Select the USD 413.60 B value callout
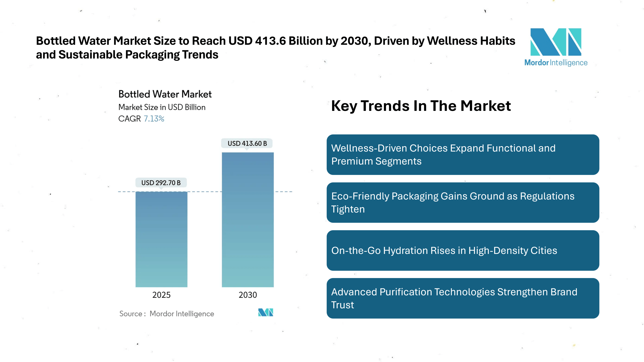Image resolution: width=644 pixels, height=362 pixels. point(247,144)
